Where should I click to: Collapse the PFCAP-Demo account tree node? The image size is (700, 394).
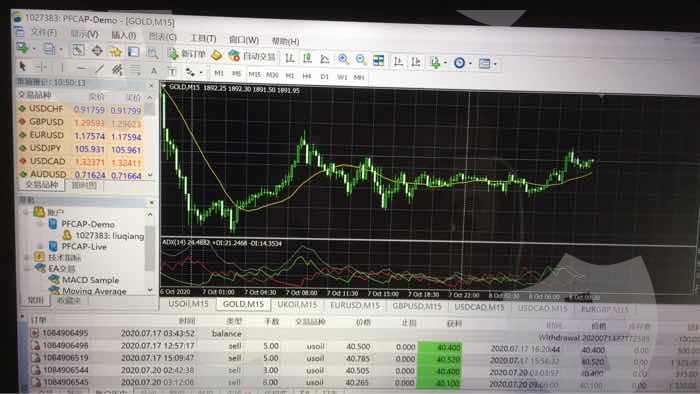tap(41, 224)
